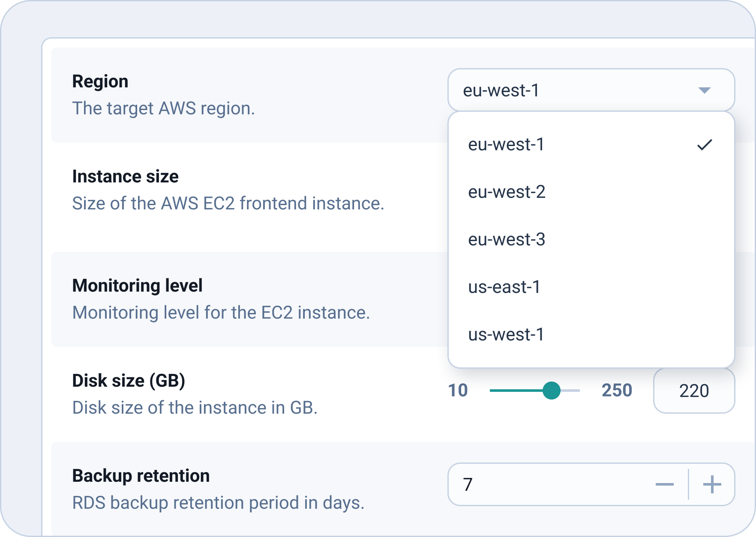Click the disk size slider handle
Viewport: 756px width, 537px height.
[x=551, y=391]
